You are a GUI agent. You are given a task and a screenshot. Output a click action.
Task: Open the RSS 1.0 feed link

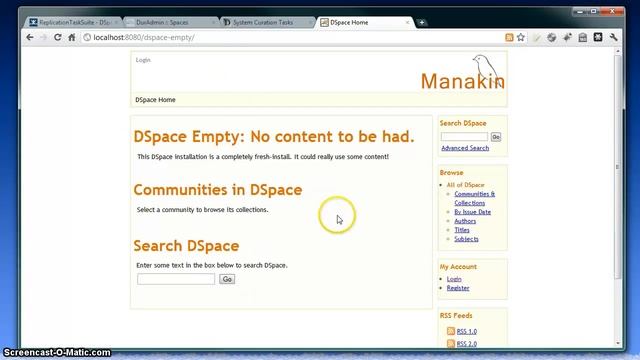(x=467, y=331)
